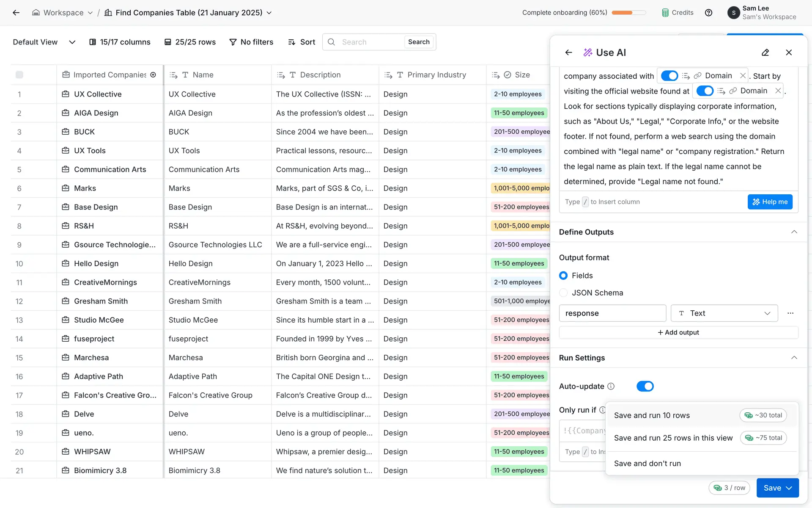812x508 pixels.
Task: Choose Save and run 10 rows
Action: (652, 415)
